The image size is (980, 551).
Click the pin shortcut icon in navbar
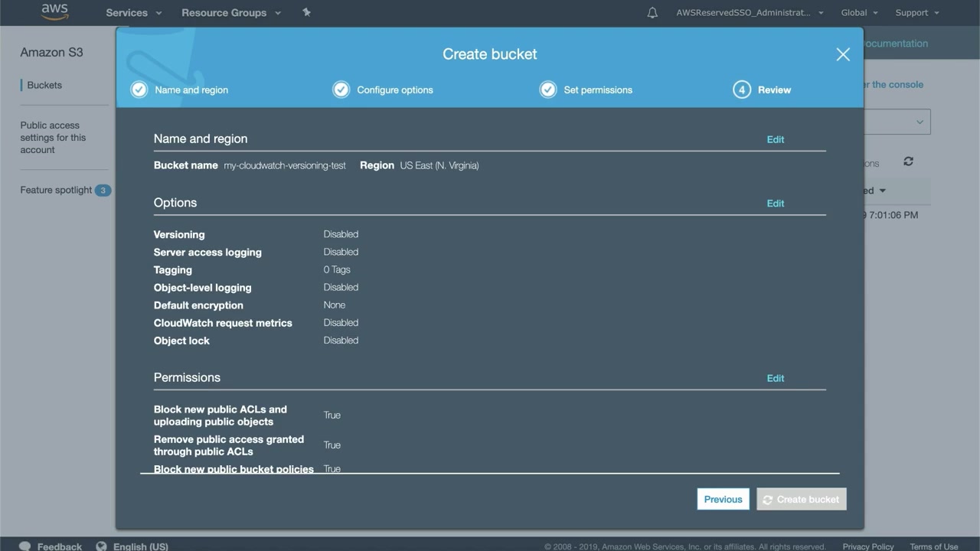pyautogui.click(x=306, y=12)
